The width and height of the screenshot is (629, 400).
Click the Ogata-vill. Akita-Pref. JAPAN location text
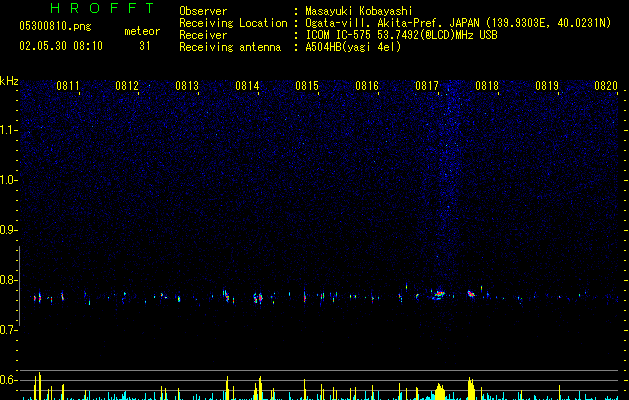coord(458,23)
